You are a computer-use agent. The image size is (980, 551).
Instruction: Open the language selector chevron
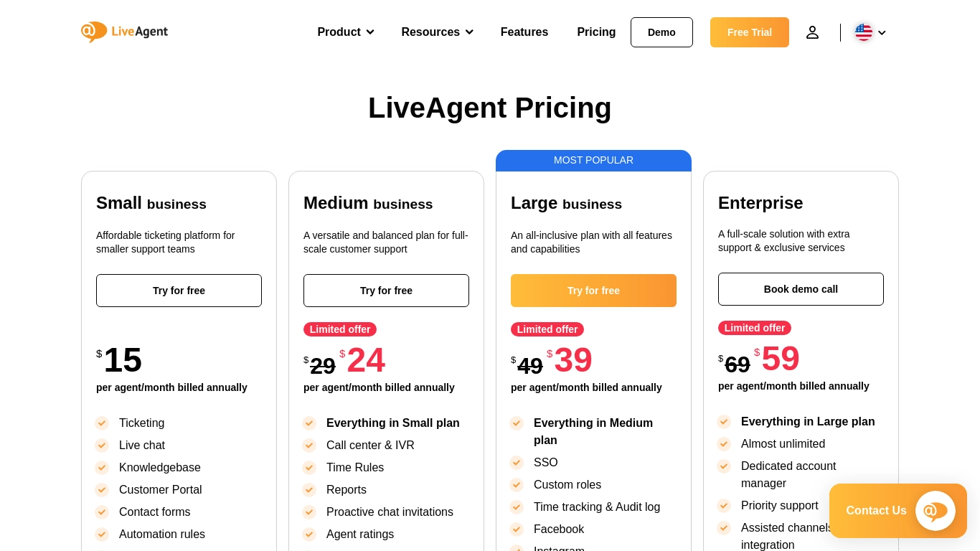[882, 33]
